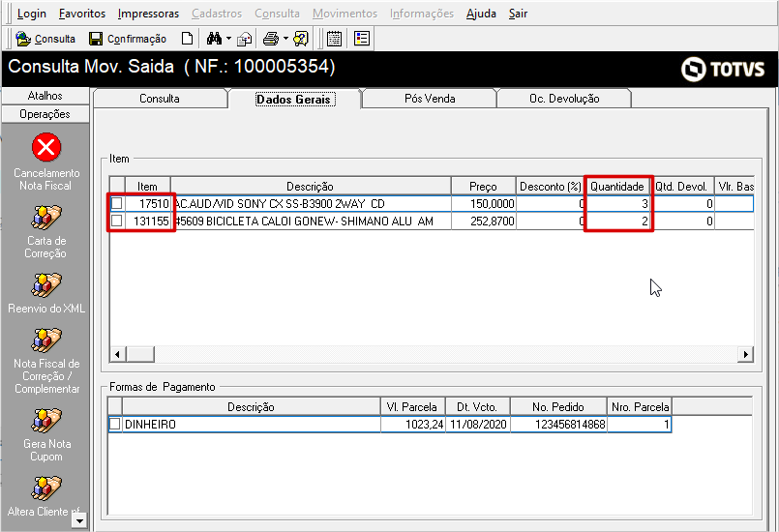Click the No. Pedido column header
Viewport: 779px width, 532px height.
558,407
